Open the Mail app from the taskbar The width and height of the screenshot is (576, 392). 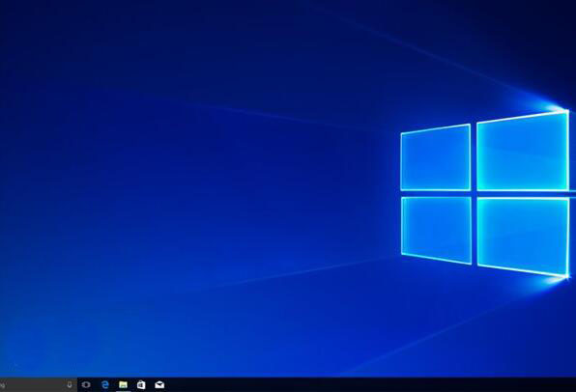[x=159, y=384]
